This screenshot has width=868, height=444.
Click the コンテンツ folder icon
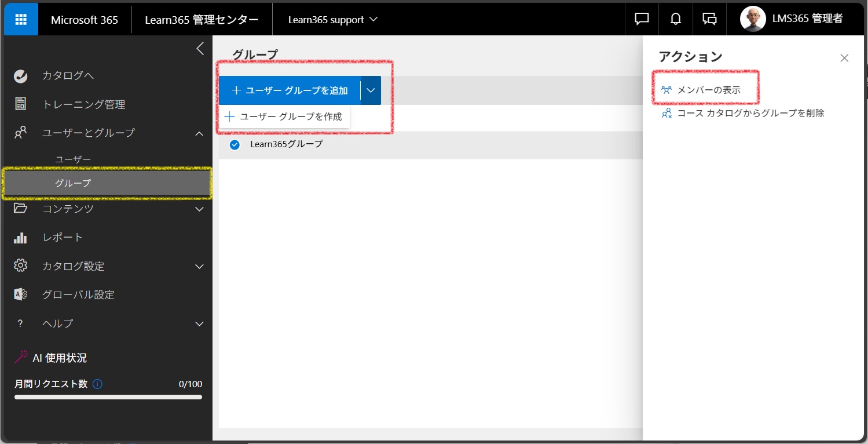click(x=21, y=208)
